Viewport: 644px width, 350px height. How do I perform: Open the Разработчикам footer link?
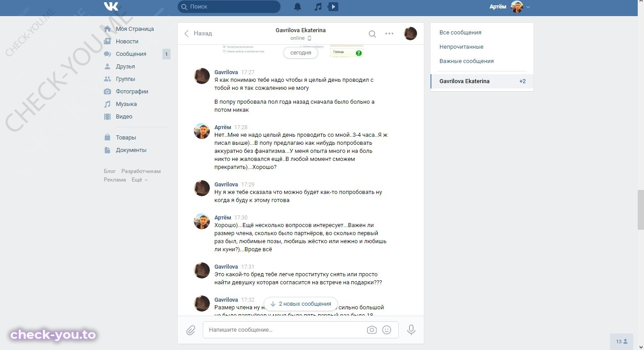coord(141,171)
